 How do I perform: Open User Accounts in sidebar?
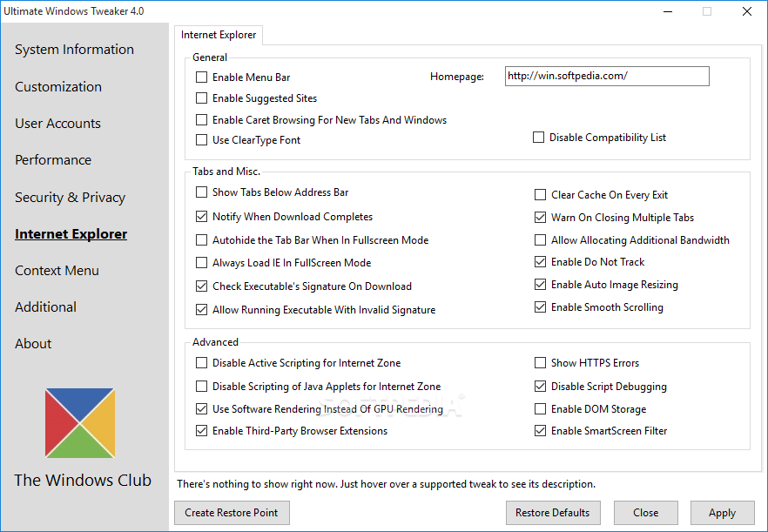tap(57, 124)
